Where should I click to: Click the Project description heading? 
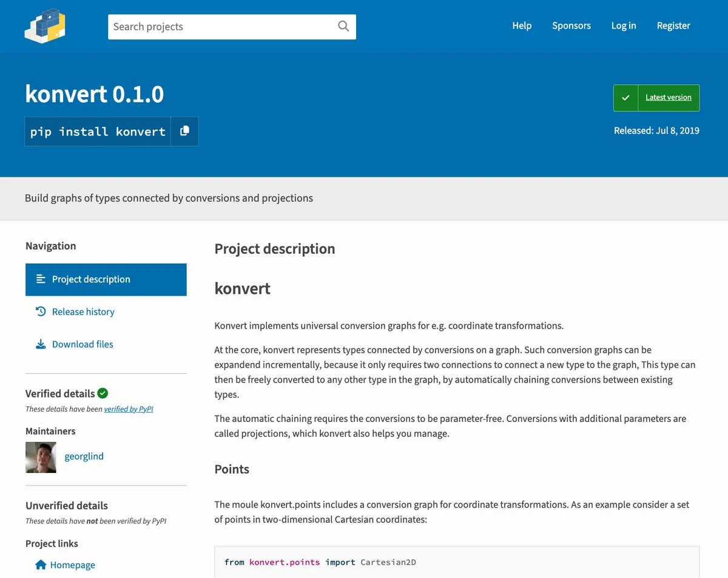[x=275, y=249]
